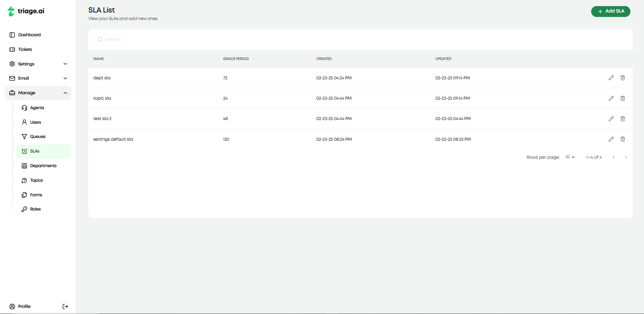Edit the test sla 2 entry

click(611, 119)
